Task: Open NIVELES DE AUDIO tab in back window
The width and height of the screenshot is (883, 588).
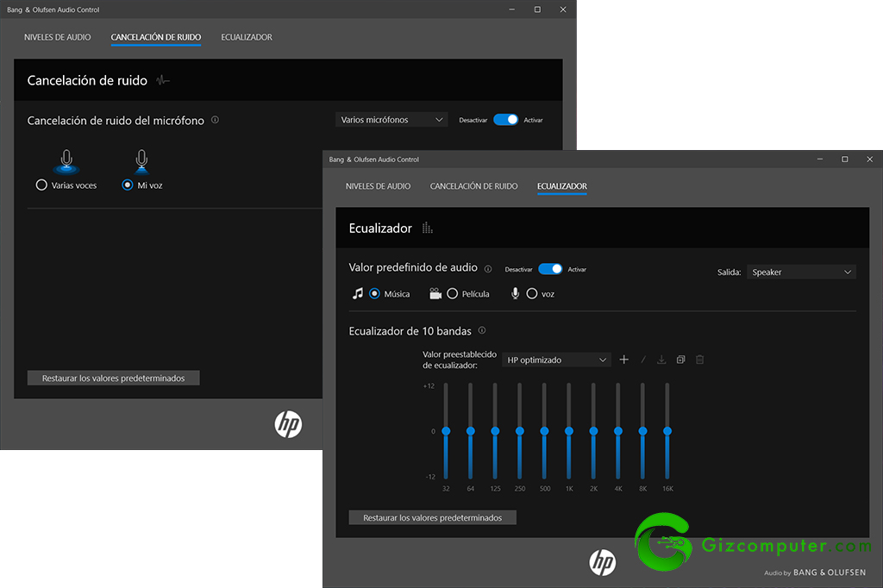Action: click(58, 37)
